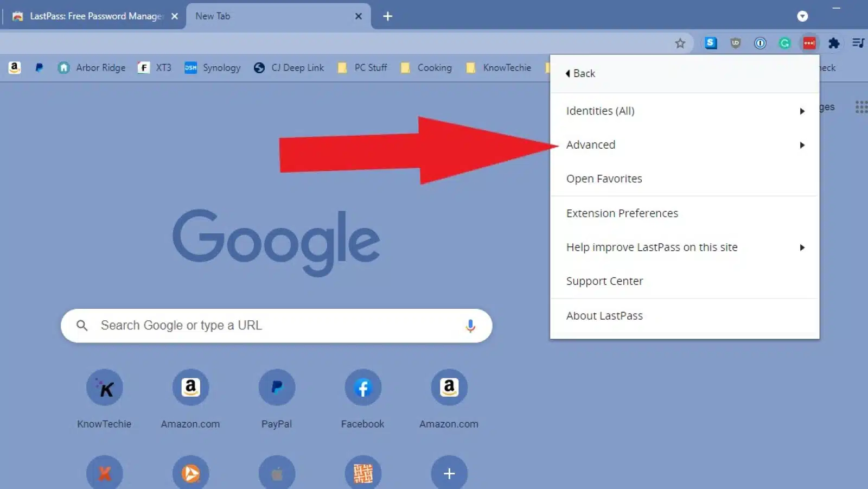
Task: Expand Help improve LastPass on this site
Action: (x=652, y=247)
